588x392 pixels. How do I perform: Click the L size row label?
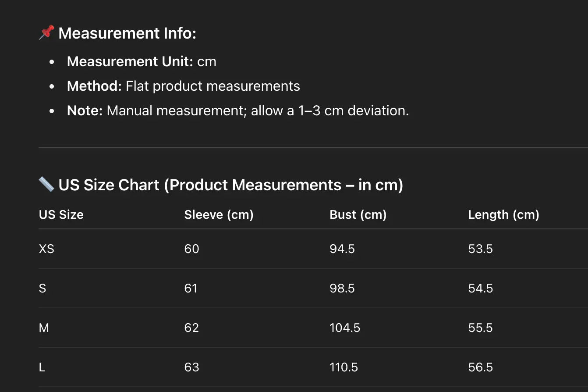(x=42, y=367)
